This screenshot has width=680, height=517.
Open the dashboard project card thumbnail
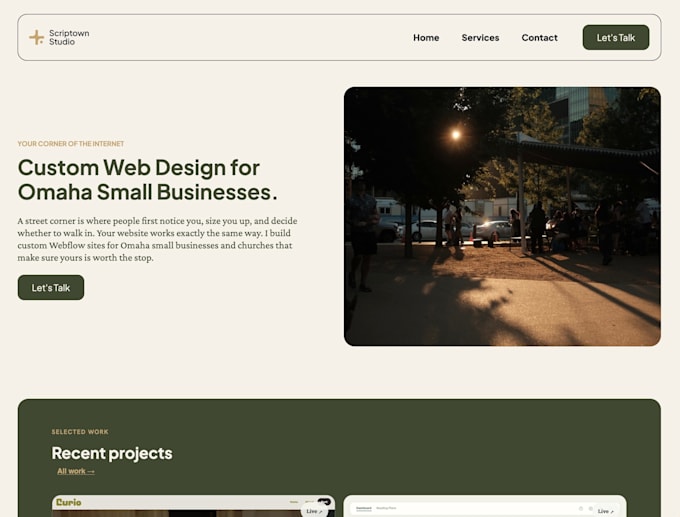click(485, 506)
